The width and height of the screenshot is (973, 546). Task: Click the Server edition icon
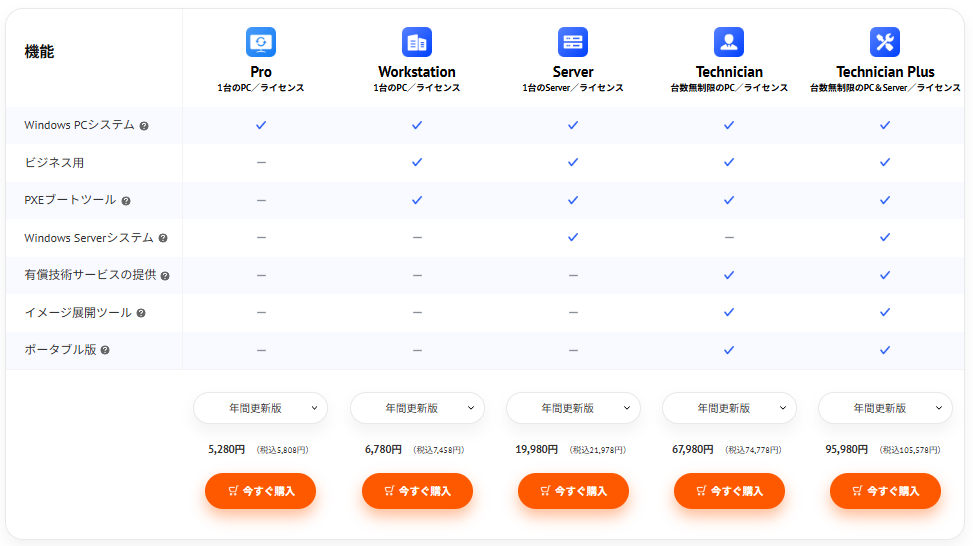coord(573,42)
